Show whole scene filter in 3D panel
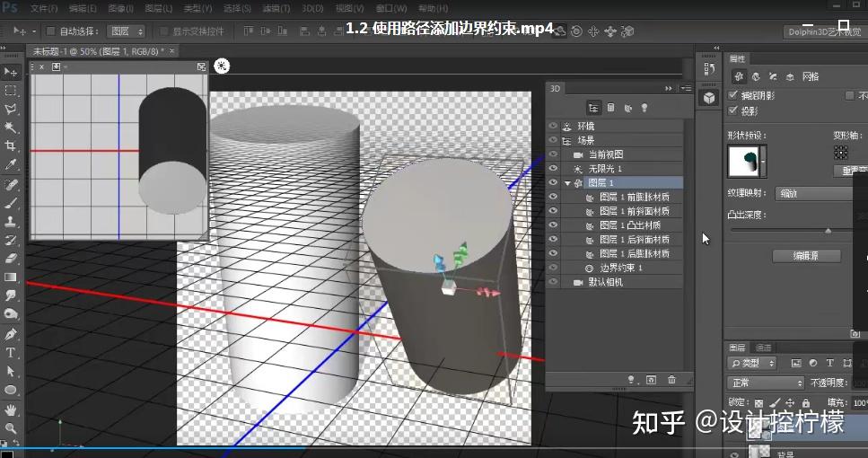 [593, 108]
